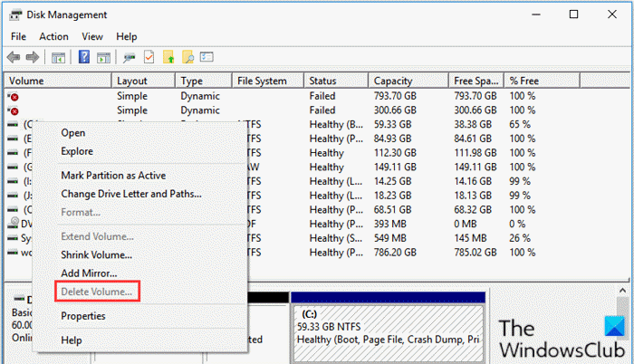The image size is (634, 364).
Task: Show or hide the console tree
Action: click(x=58, y=58)
